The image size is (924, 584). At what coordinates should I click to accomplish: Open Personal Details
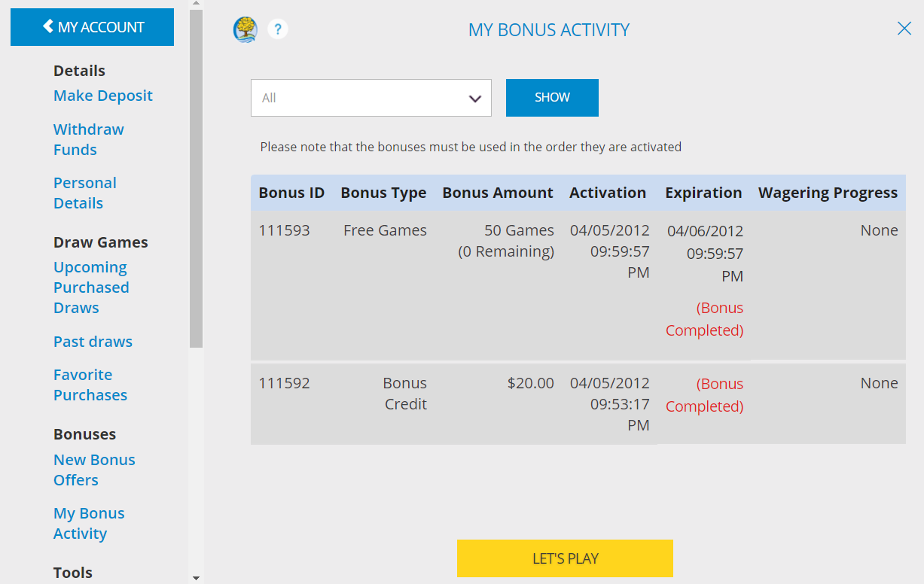84,193
